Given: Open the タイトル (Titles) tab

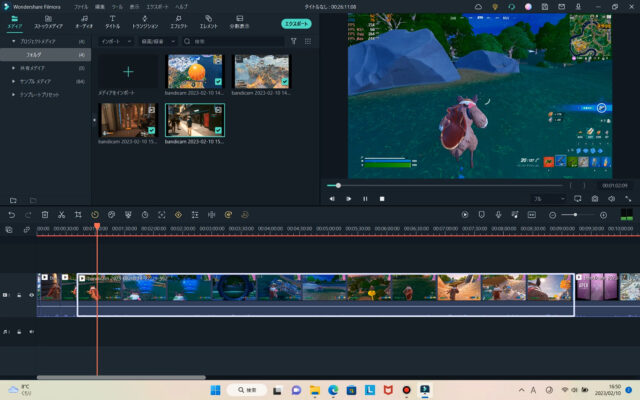Looking at the screenshot, I should click(112, 22).
